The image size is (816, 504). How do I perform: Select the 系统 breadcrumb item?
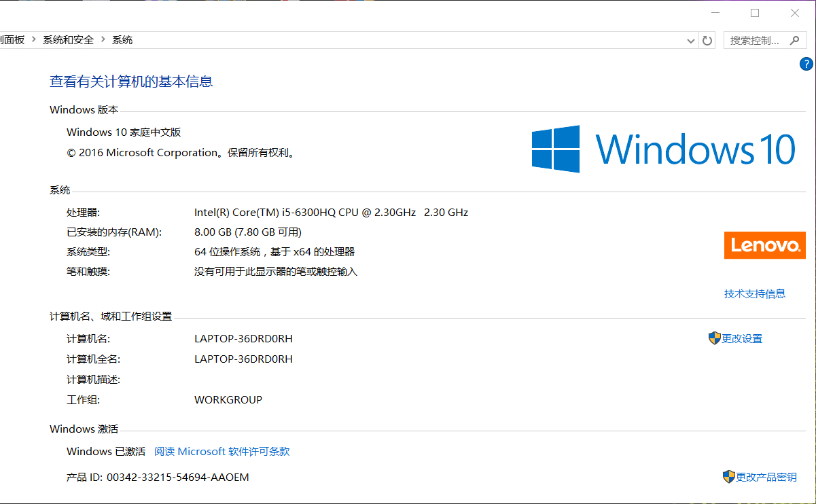(x=122, y=40)
